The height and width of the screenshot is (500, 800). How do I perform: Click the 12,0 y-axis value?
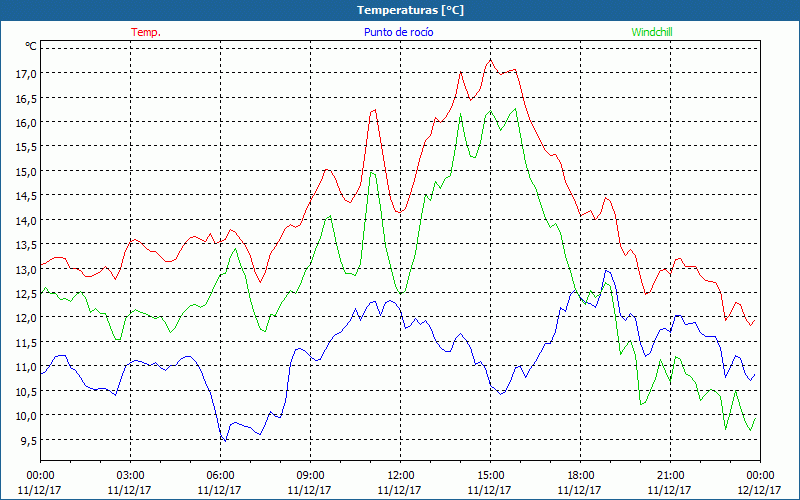pos(26,318)
